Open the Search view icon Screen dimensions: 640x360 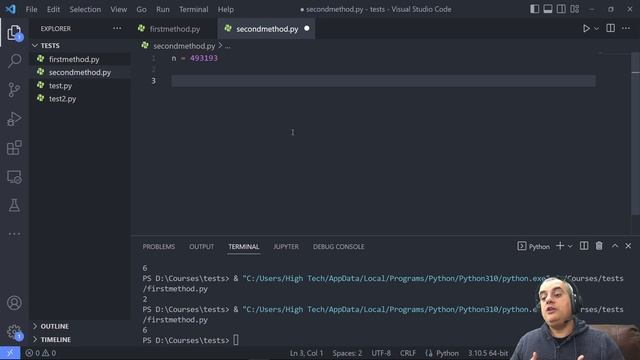click(14, 61)
